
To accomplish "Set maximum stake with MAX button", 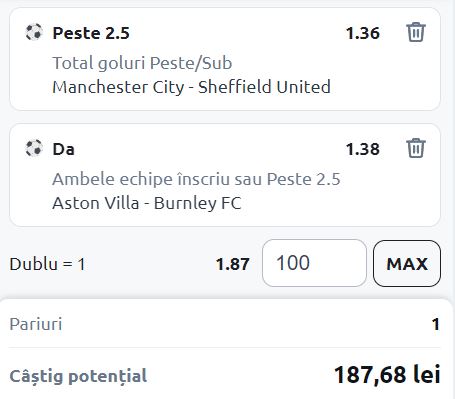I will 407,263.
